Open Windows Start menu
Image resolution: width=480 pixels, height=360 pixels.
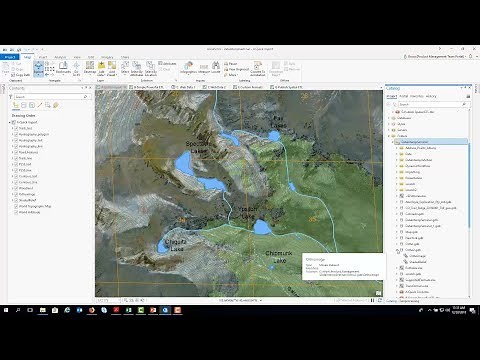click(x=6, y=310)
